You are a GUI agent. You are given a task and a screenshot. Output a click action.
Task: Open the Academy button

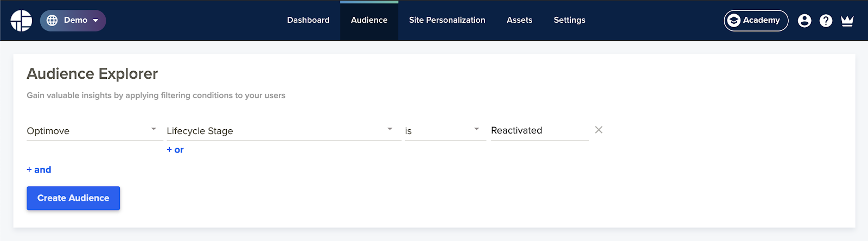(756, 21)
